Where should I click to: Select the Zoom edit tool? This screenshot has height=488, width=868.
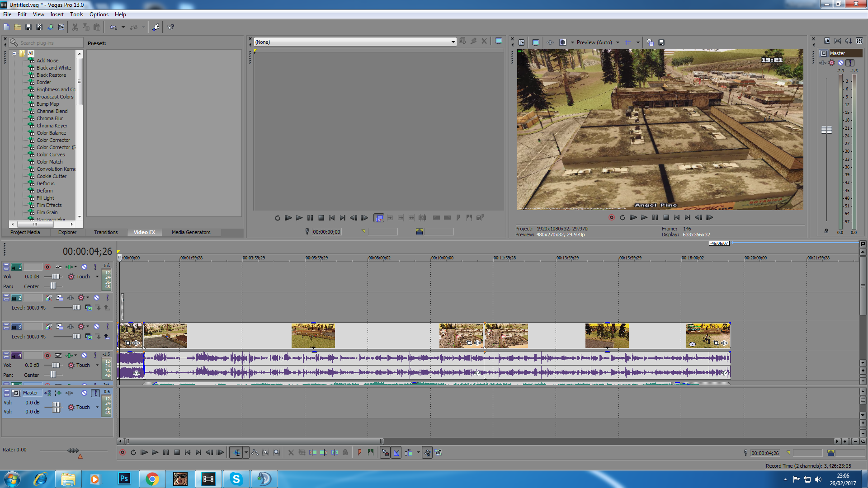[x=276, y=452]
